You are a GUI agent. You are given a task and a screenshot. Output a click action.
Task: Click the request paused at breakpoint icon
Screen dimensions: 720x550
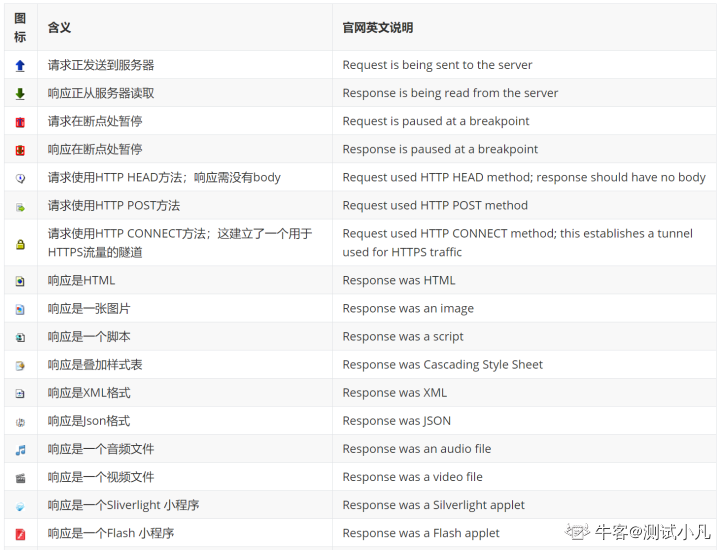[20, 122]
